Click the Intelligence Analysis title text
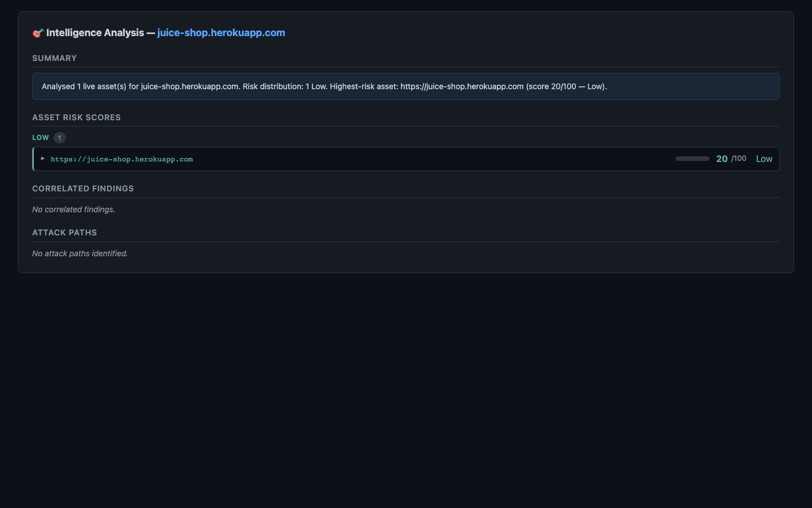Image resolution: width=812 pixels, height=508 pixels. point(95,33)
